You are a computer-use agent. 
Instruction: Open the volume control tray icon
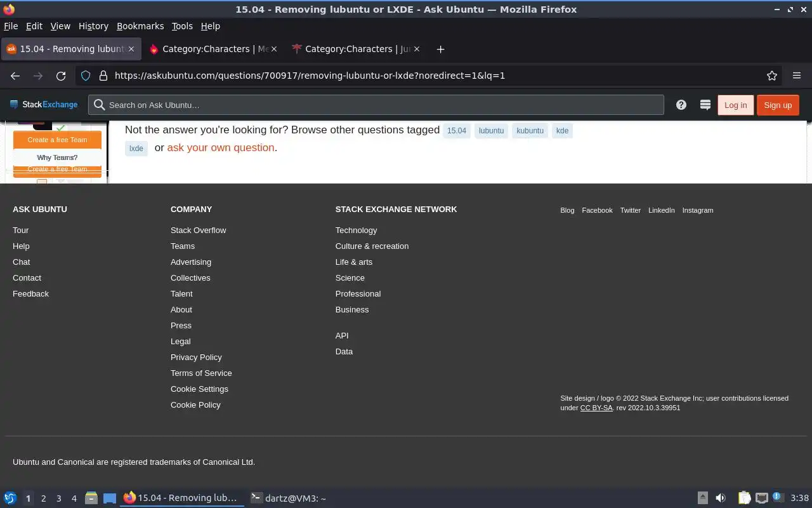coord(721,498)
